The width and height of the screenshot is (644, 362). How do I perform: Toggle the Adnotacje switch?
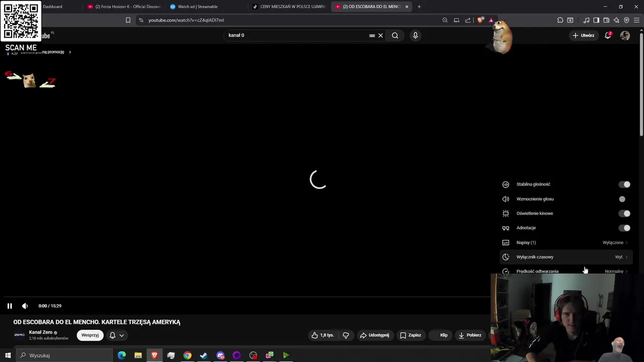click(x=624, y=228)
